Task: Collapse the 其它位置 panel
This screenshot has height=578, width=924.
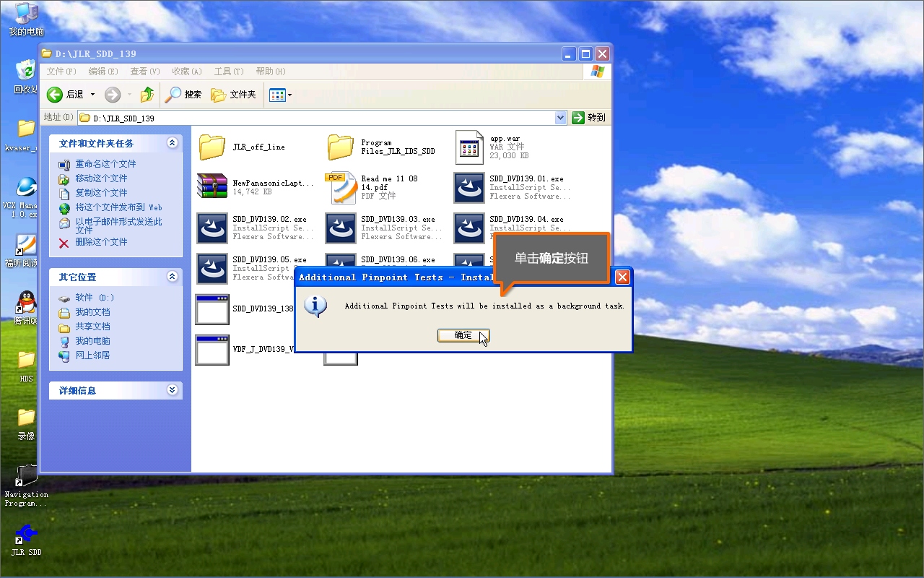Action: [x=172, y=277]
